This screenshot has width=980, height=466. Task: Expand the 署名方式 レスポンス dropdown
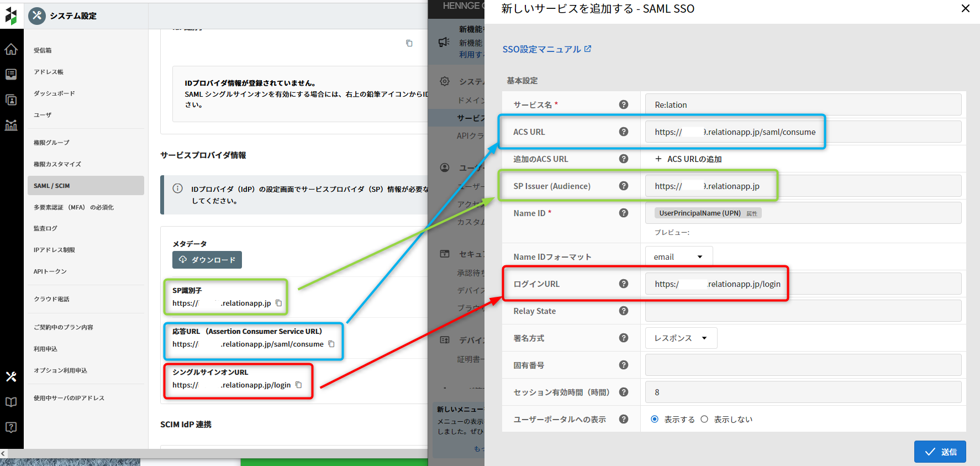(x=681, y=338)
